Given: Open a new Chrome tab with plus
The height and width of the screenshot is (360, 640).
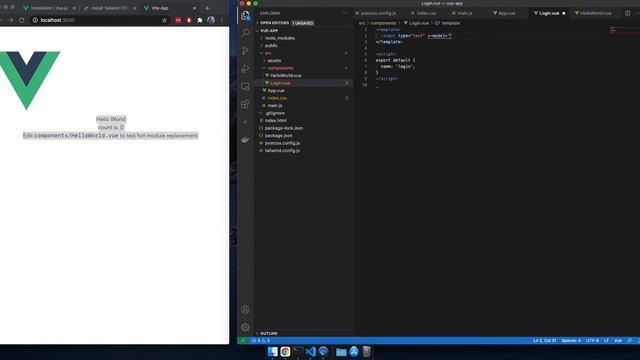Looking at the screenshot, I should 207,8.
